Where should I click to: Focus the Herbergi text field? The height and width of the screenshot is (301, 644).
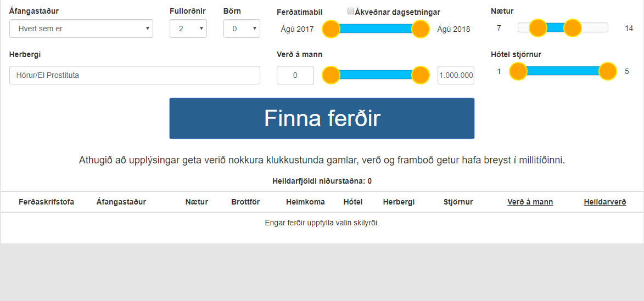point(135,75)
